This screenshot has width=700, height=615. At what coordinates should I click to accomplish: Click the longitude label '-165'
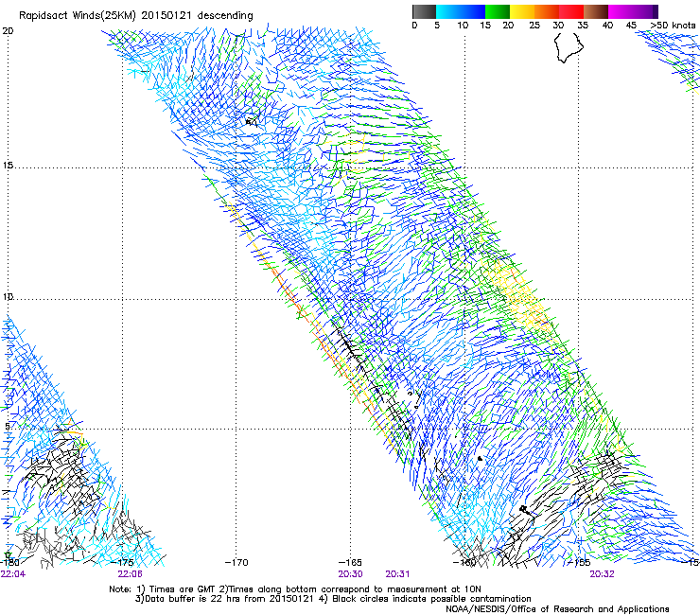350,562
